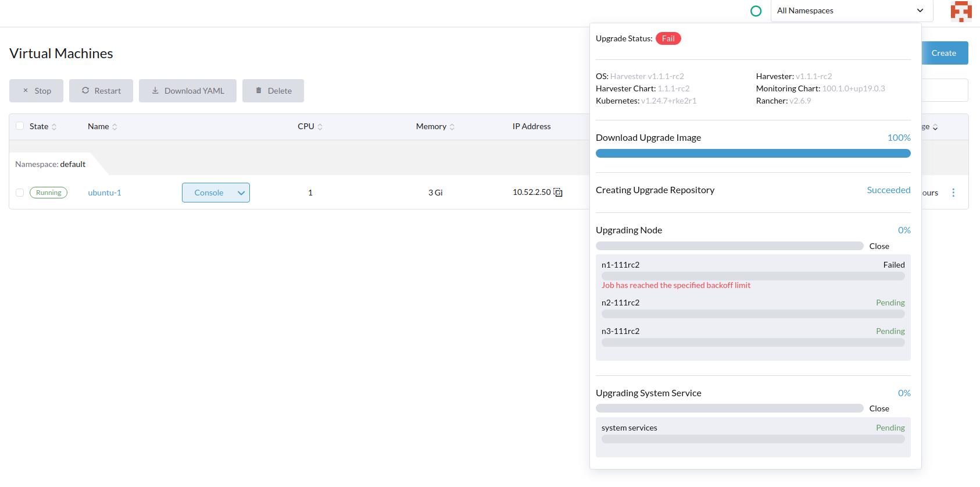Open the ubuntu-1 VM link
The width and height of the screenshot is (980, 487).
pos(105,193)
